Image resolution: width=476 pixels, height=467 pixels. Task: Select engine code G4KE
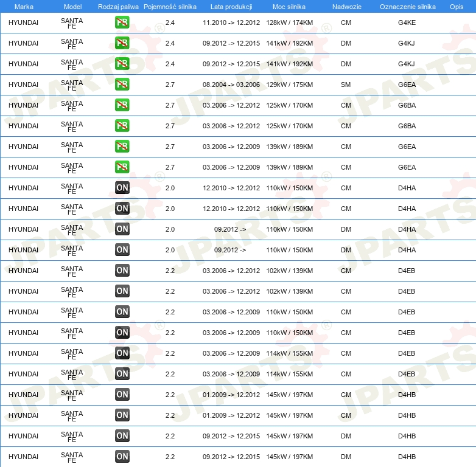[407, 22]
